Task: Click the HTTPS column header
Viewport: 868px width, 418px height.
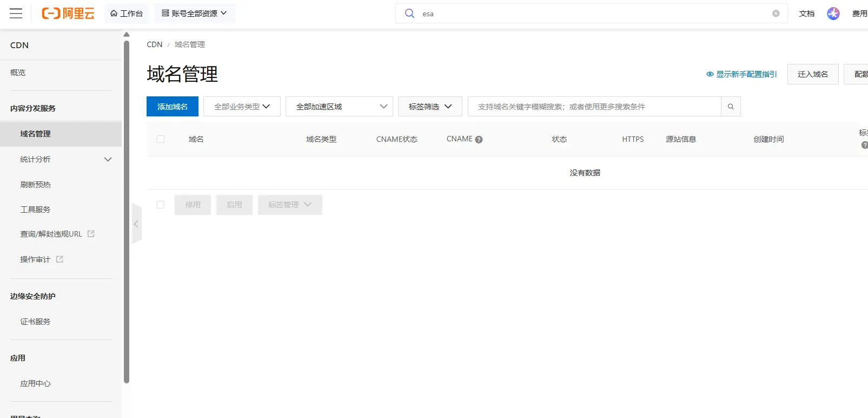Action: point(633,139)
